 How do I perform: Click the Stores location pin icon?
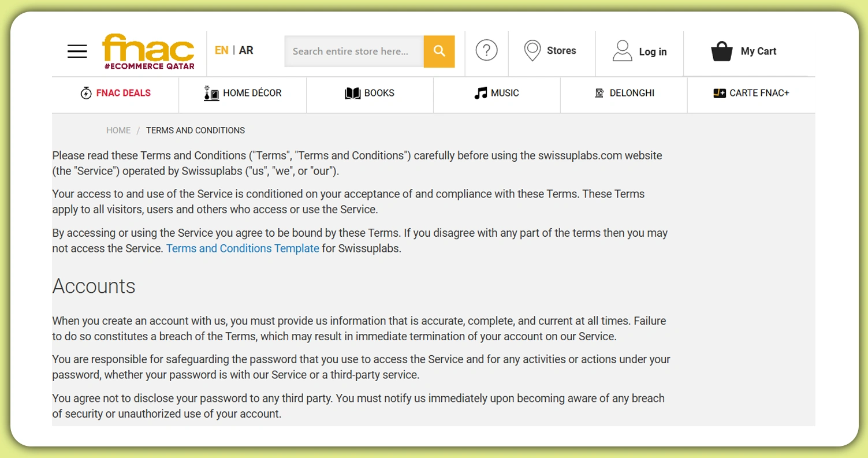[x=531, y=51]
